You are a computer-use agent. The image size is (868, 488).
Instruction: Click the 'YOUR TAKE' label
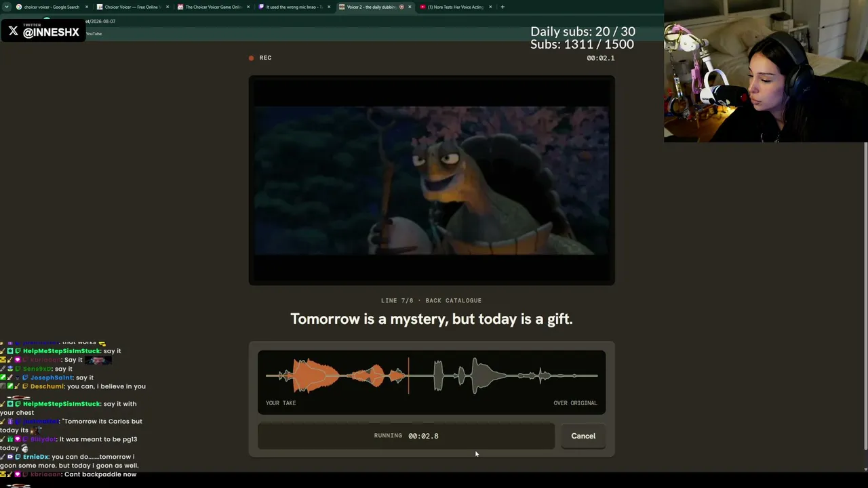281,403
